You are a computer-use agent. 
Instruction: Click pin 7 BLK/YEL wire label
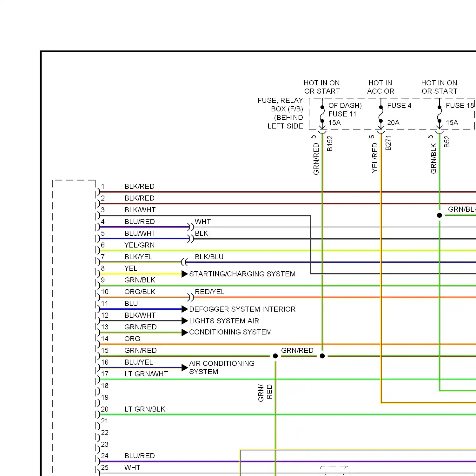click(138, 257)
